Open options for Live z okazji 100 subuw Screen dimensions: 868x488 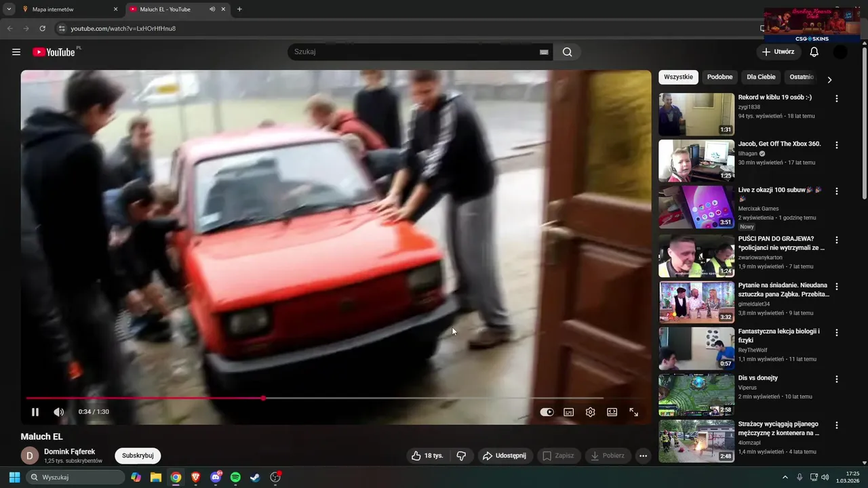[x=836, y=191]
